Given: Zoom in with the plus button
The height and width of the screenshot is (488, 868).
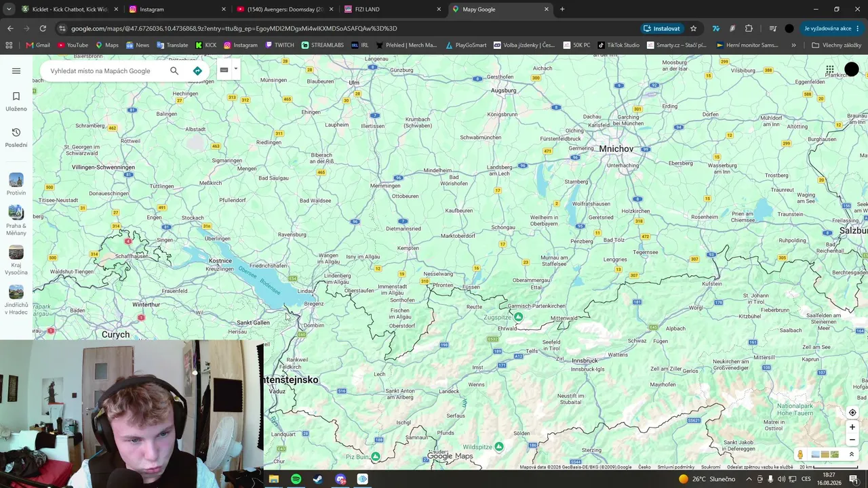Looking at the screenshot, I should tap(852, 427).
